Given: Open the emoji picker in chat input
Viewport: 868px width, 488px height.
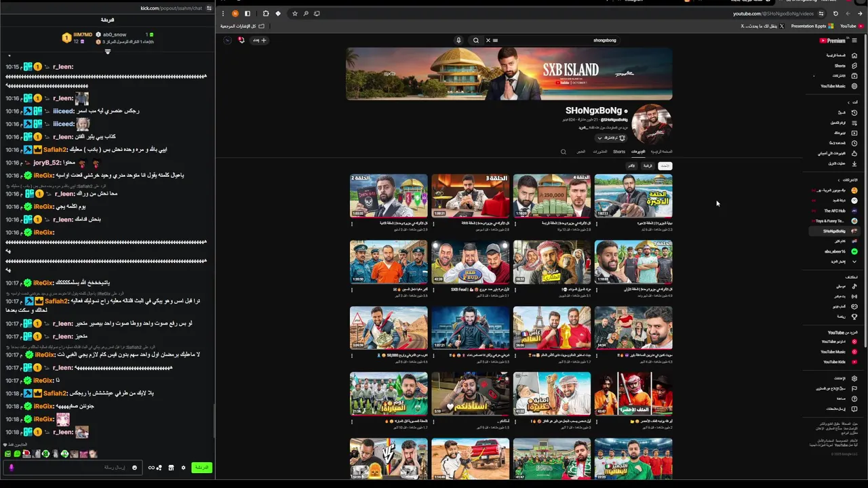Looking at the screenshot, I should point(134,468).
